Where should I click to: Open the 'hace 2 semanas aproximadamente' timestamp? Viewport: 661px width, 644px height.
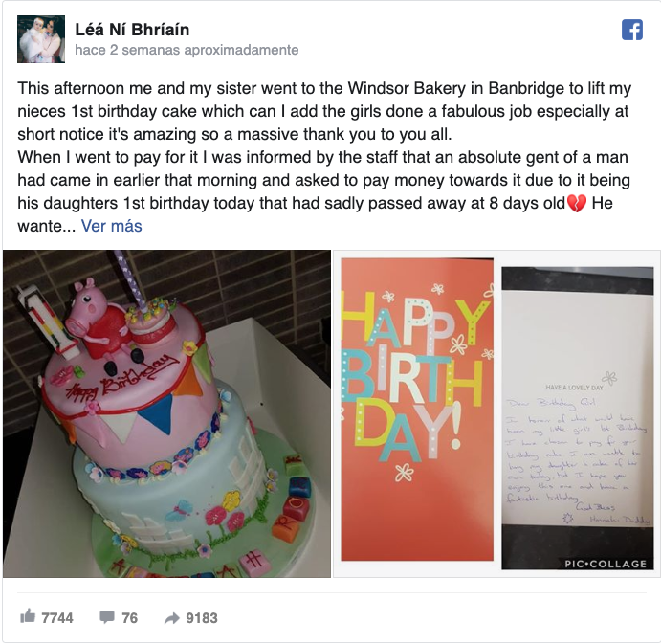(187, 50)
